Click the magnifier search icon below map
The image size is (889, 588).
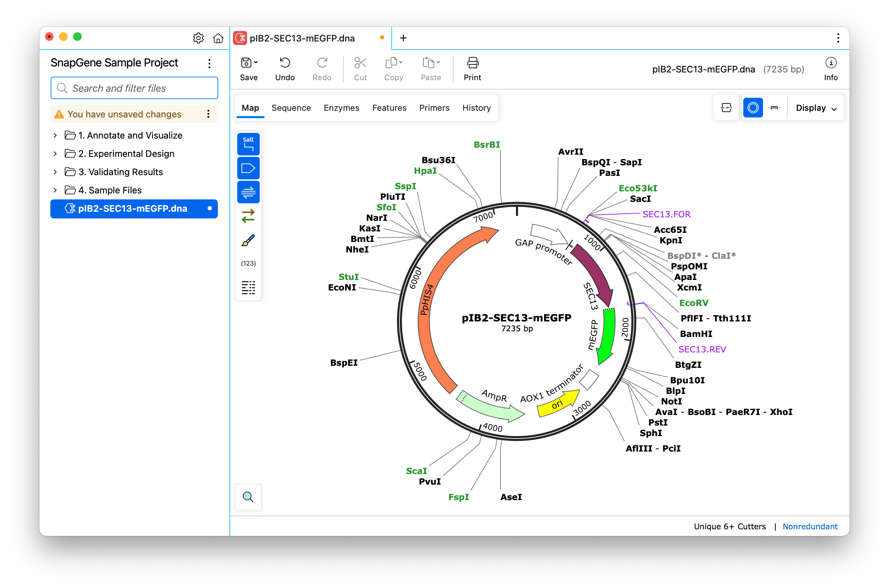click(x=248, y=497)
